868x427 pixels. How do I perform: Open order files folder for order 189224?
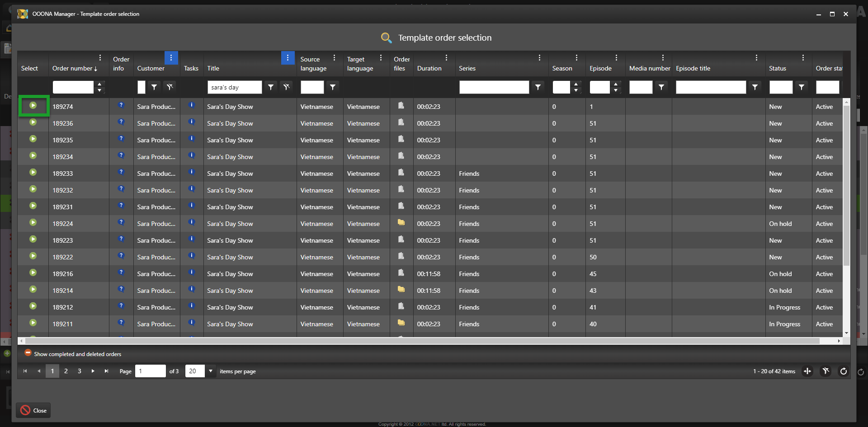pos(401,223)
